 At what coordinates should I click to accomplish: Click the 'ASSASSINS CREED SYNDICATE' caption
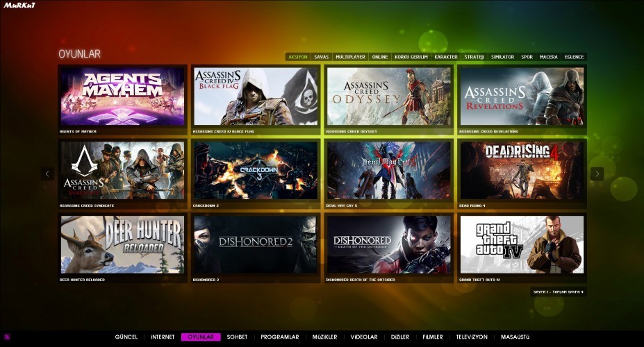pos(87,205)
